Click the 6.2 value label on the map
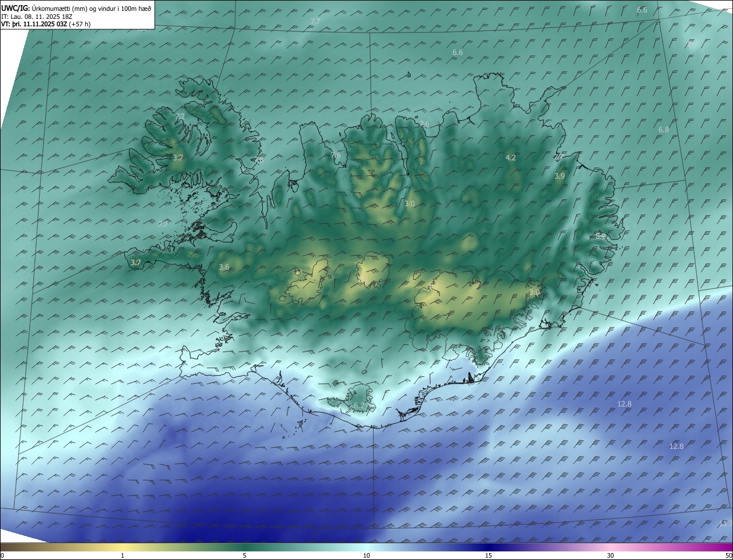Image resolution: width=733 pixels, height=560 pixels. tap(358, 405)
